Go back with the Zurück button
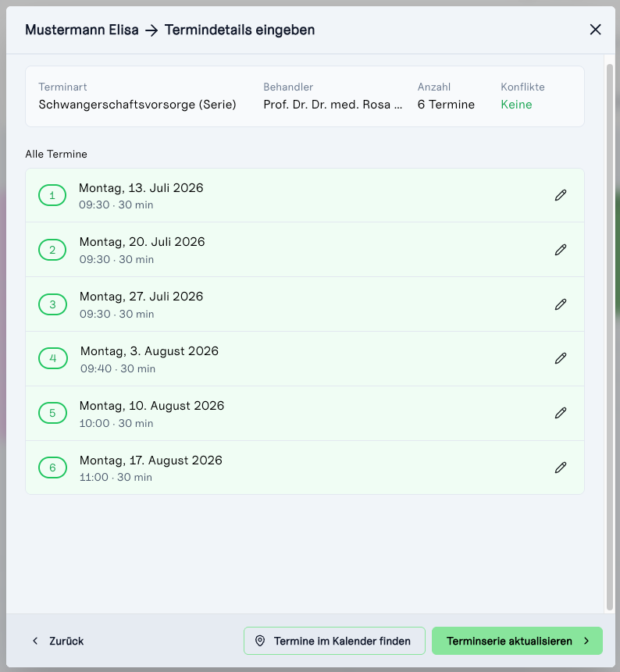 pyautogui.click(x=58, y=641)
